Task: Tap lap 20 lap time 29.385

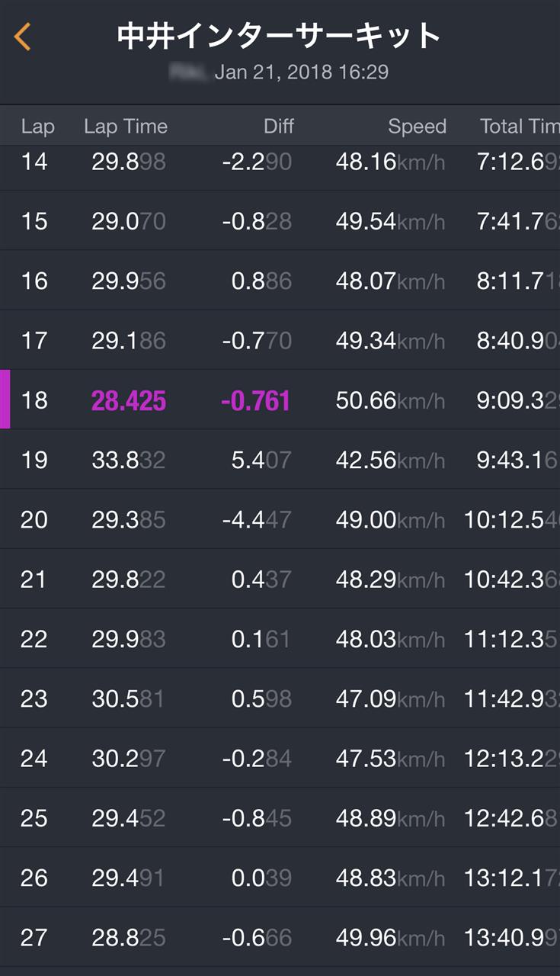Action: 129,519
